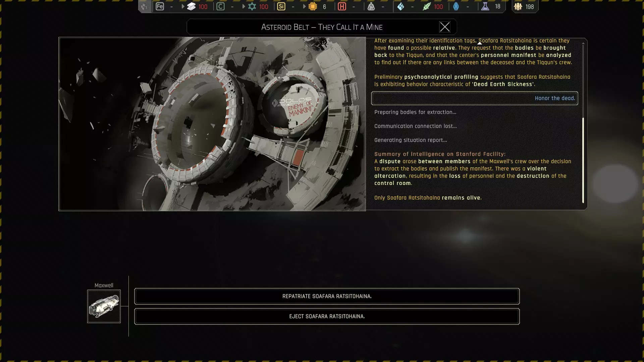Click the iron (Fe) resource icon

(160, 6)
